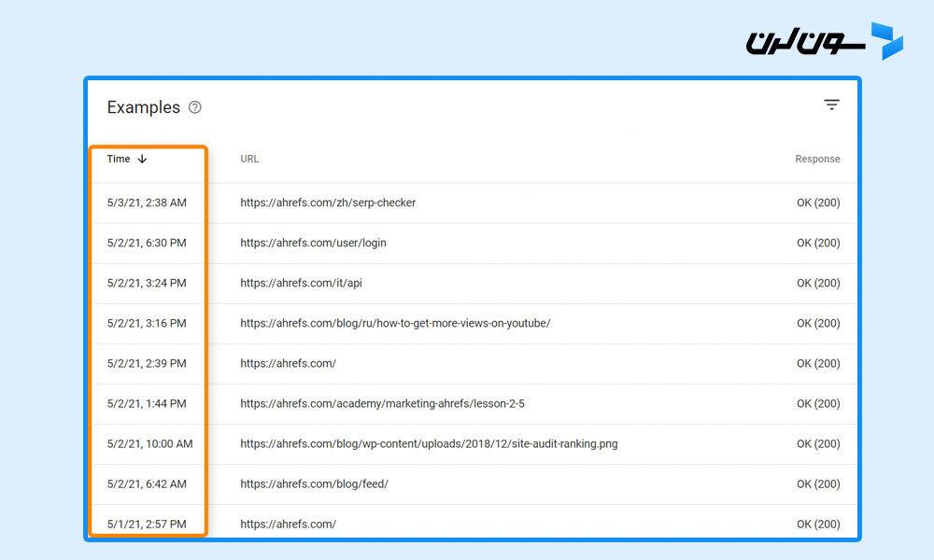Select the time 5/3/21, 2:38 AM
Viewport: 934px width, 560px height.
[147, 203]
